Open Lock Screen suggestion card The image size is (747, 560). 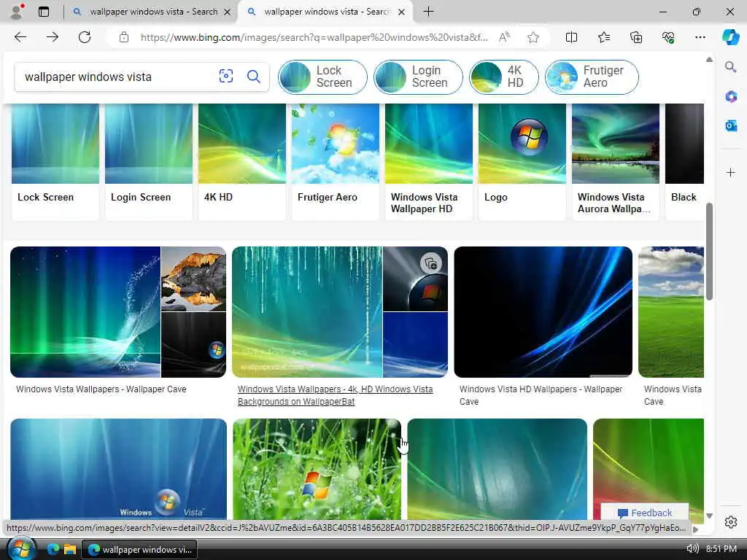tap(55, 162)
